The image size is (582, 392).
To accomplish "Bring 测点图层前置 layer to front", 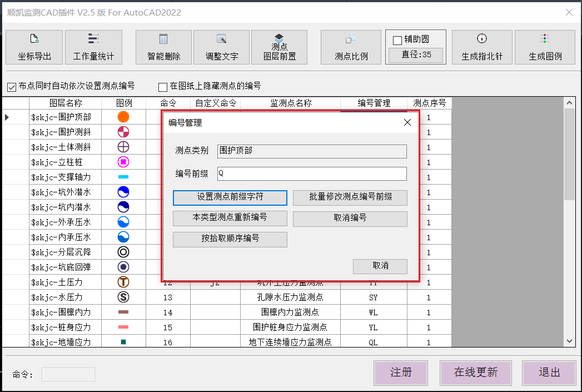I will click(x=279, y=47).
